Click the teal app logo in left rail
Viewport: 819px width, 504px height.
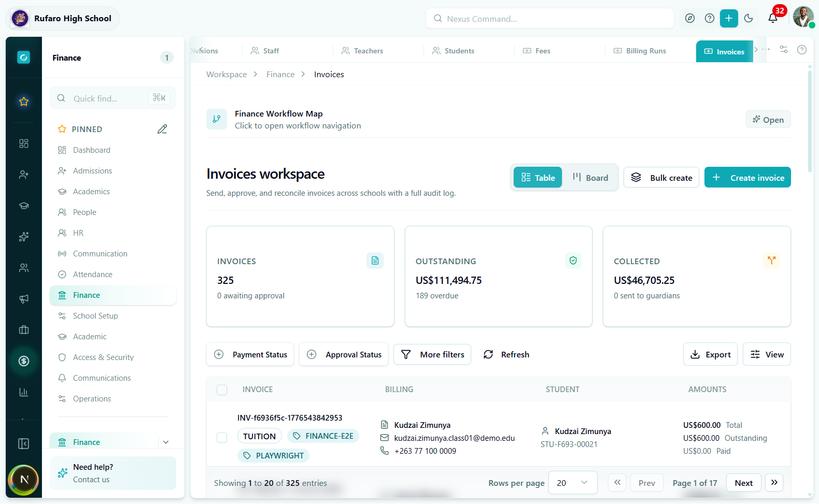coord(24,57)
